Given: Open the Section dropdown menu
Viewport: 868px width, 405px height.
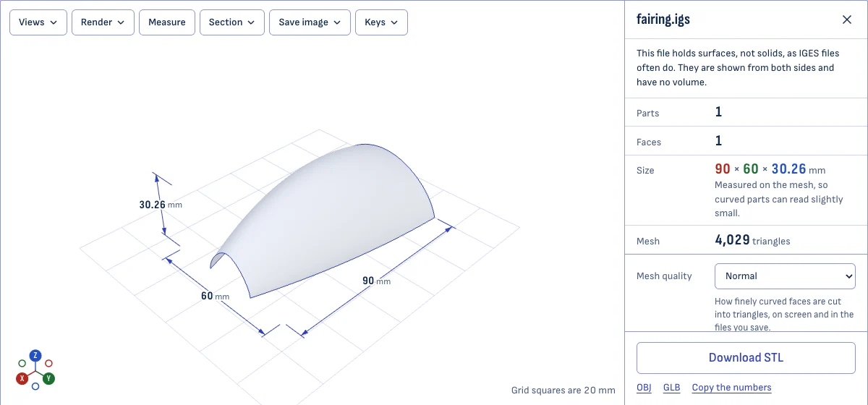Looking at the screenshot, I should pyautogui.click(x=232, y=22).
